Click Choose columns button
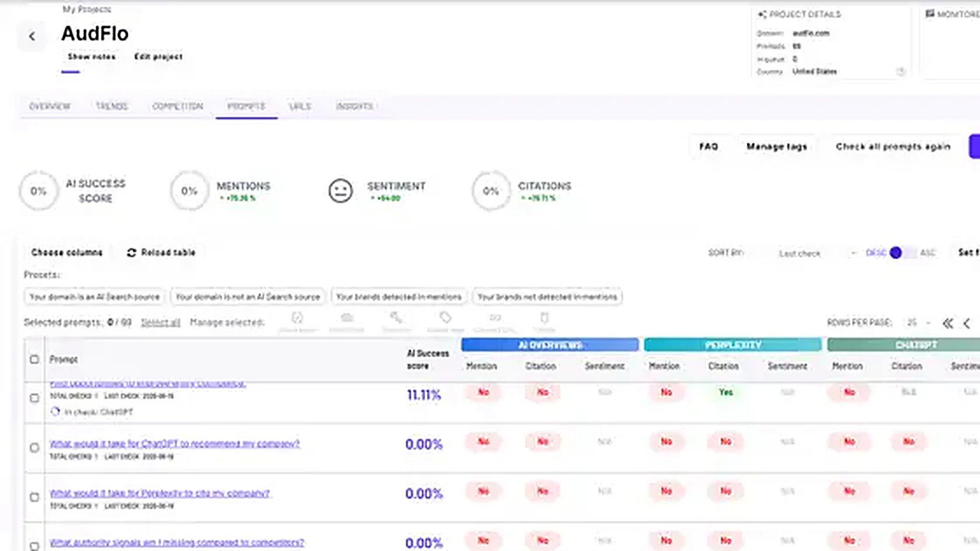Screen dimensions: 980x551 (x=66, y=252)
